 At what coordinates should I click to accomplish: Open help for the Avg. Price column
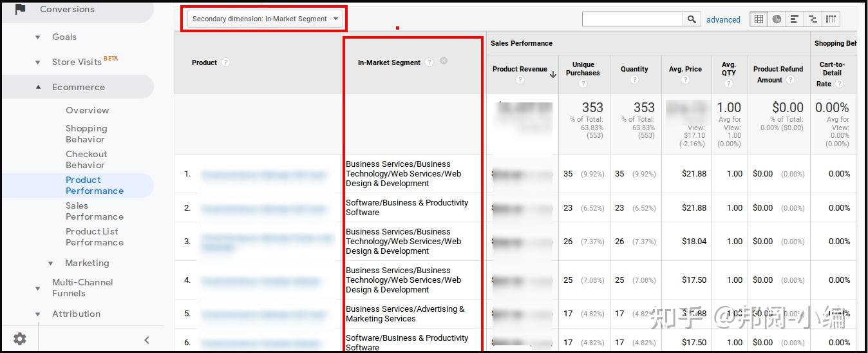click(685, 80)
